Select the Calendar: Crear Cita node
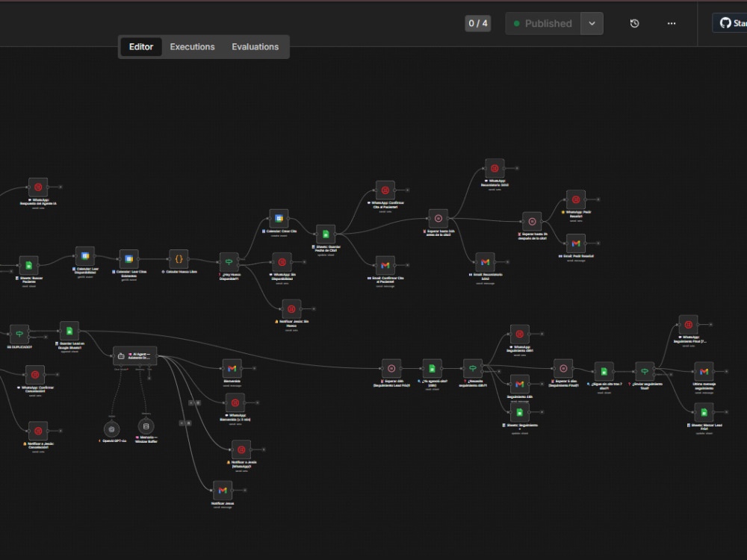The image size is (747, 560). click(x=279, y=219)
